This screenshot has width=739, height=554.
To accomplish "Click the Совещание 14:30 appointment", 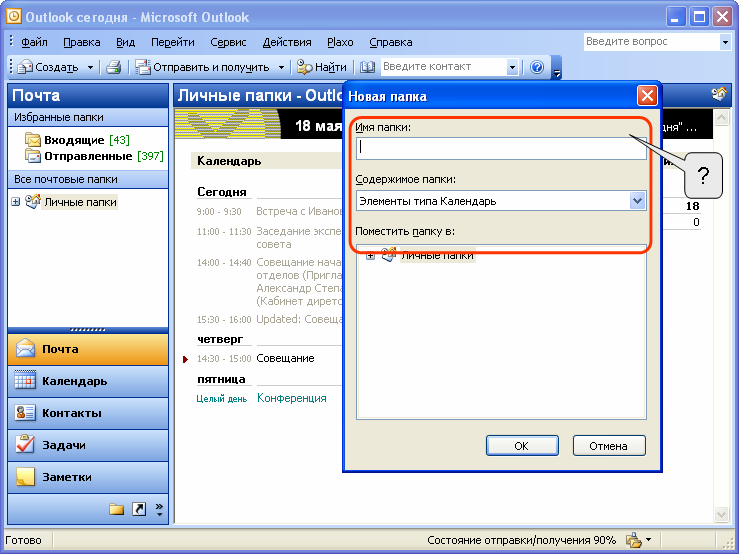I will point(285,358).
